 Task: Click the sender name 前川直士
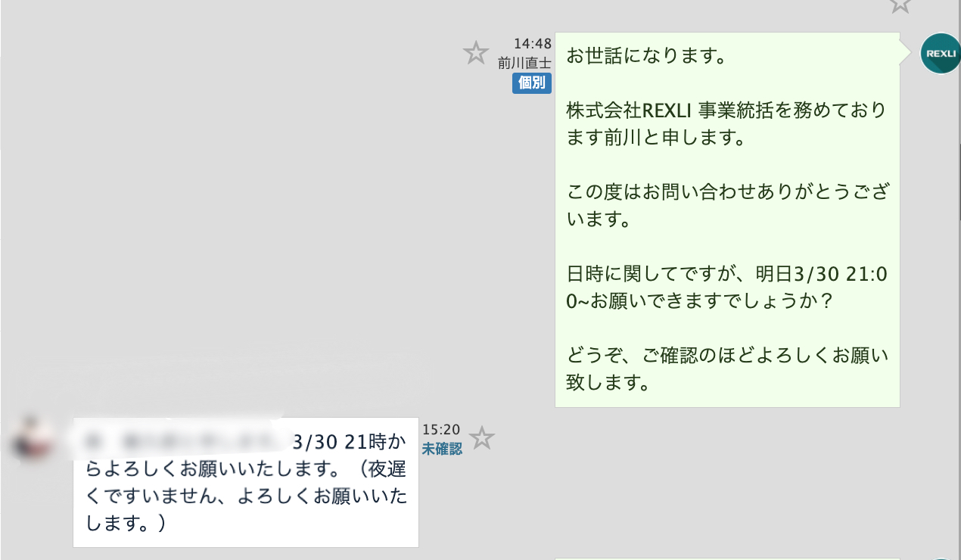[524, 63]
